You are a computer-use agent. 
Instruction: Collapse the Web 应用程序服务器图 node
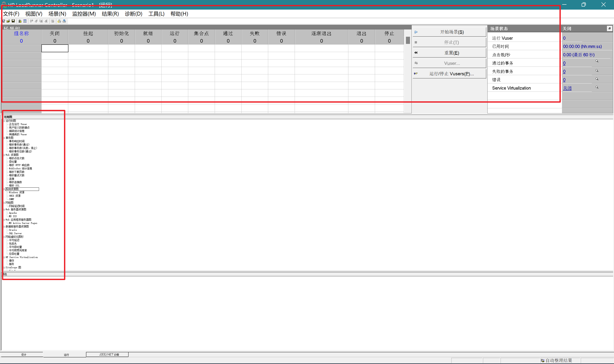point(4,220)
